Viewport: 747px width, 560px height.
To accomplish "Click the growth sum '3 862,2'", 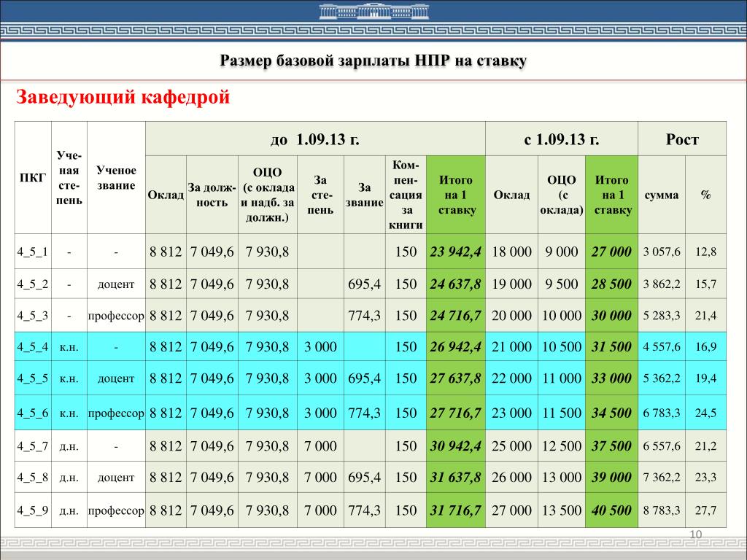I will (x=661, y=284).
